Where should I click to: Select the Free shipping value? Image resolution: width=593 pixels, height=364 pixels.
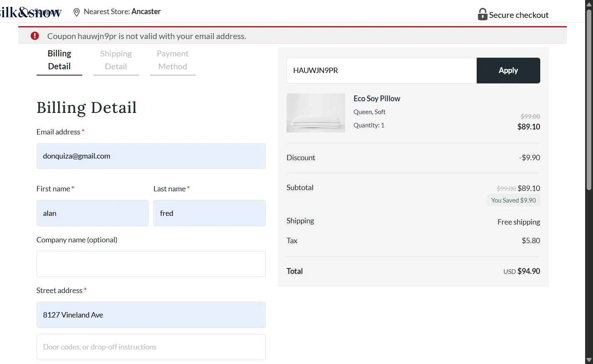[x=519, y=222]
